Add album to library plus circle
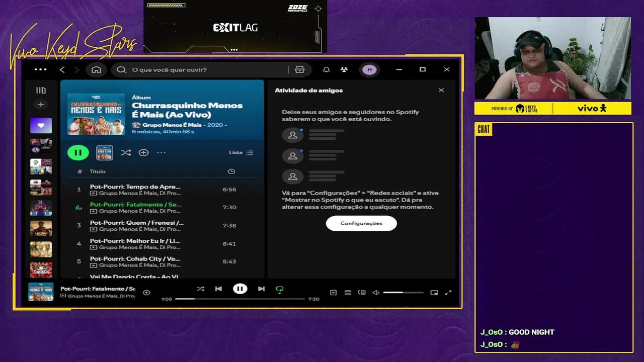Viewport: 644px width, 362px height. tap(143, 152)
